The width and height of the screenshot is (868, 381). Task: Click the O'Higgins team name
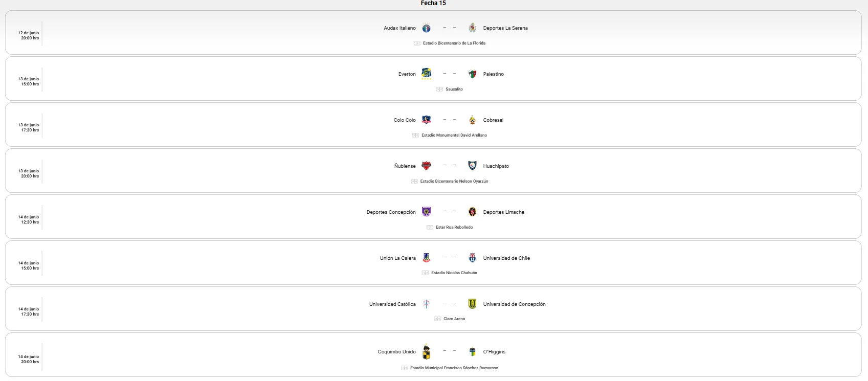pos(494,352)
